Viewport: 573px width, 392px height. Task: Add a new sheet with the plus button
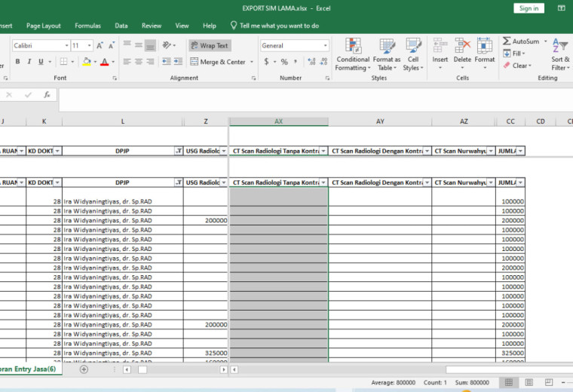click(x=84, y=369)
